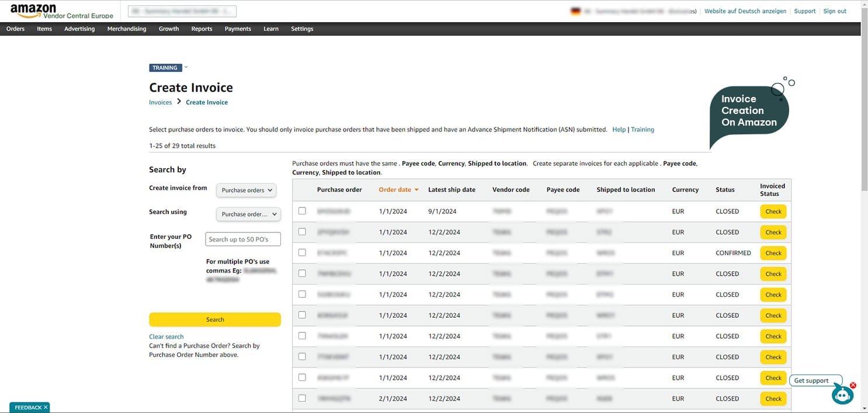868x413 pixels.
Task: Open the Create invoice from dropdown
Action: coord(246,190)
